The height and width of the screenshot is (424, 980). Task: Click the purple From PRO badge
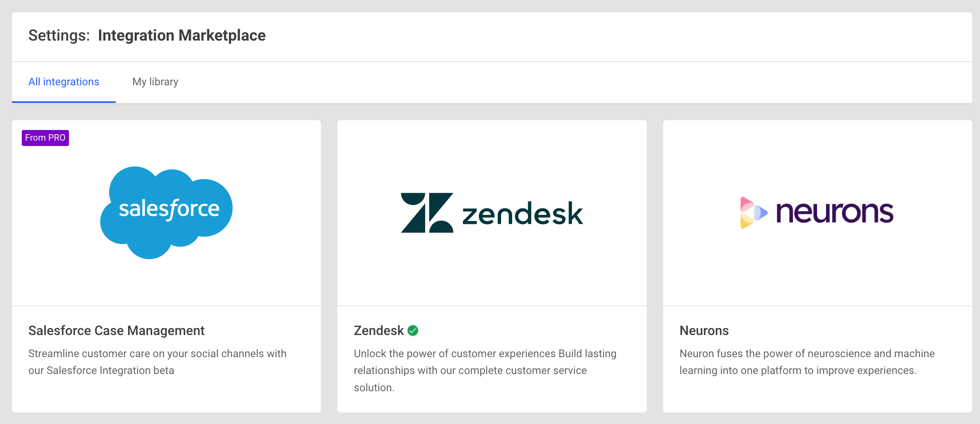tap(45, 138)
